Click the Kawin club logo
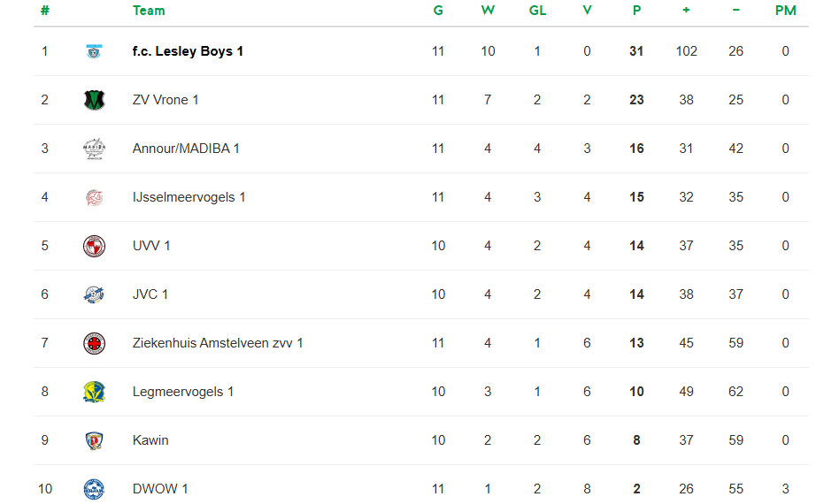 coord(94,440)
